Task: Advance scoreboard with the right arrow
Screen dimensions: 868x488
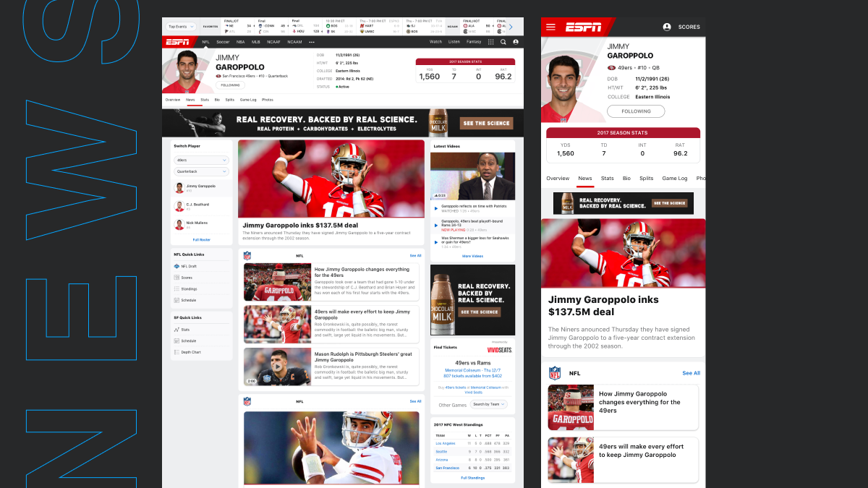Action: pyautogui.click(x=510, y=27)
